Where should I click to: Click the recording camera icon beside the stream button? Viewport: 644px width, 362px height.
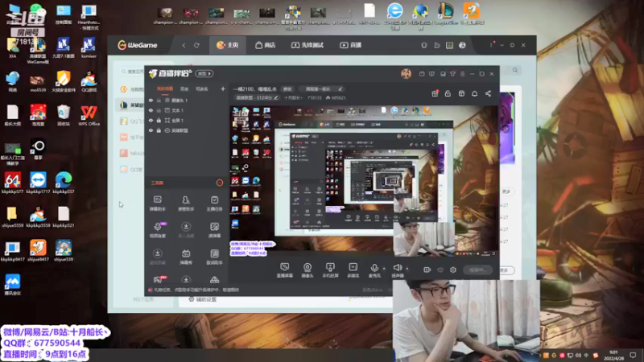427,269
